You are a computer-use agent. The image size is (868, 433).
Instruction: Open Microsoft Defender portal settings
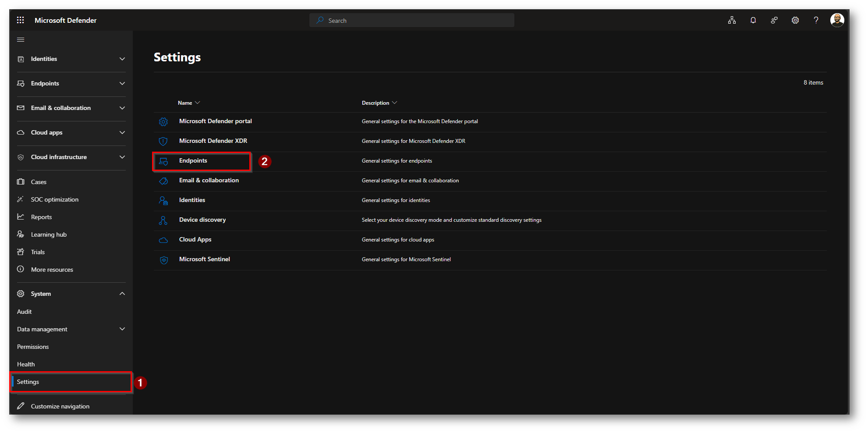216,121
